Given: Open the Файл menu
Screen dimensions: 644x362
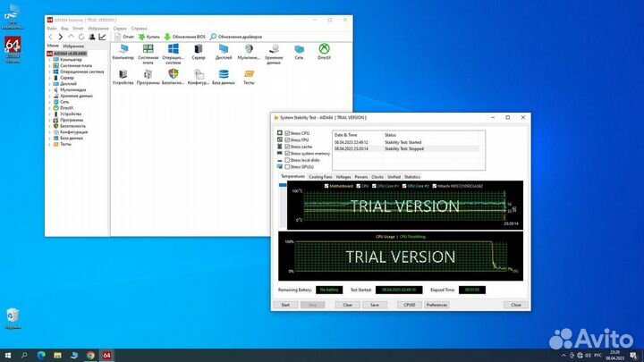Looking at the screenshot, I should (x=52, y=29).
